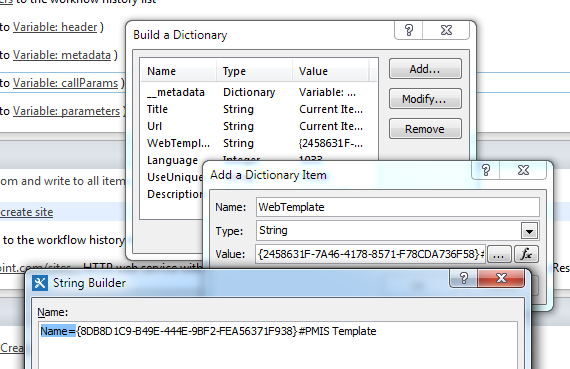This screenshot has height=369, width=570.
Task: Click the Modify... button
Action: [425, 99]
